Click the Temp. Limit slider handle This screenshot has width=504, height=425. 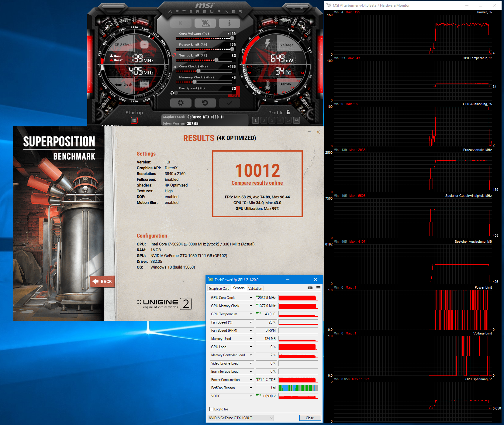coord(216,60)
